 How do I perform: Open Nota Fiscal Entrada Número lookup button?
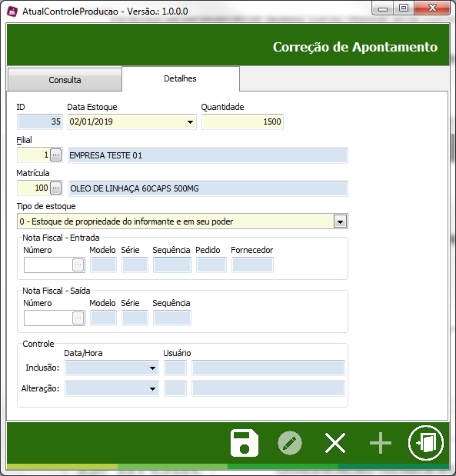tap(78, 265)
